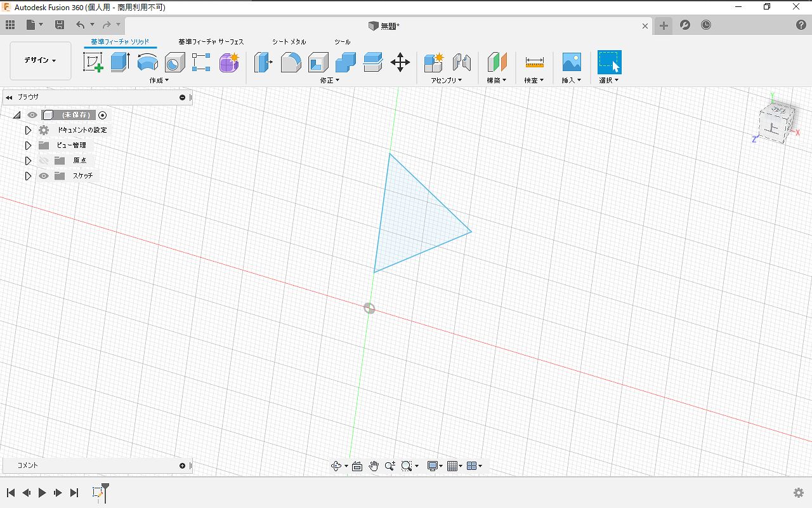Expand the ドキュメントの設定 node
Screen dimensions: 812x508
28,130
